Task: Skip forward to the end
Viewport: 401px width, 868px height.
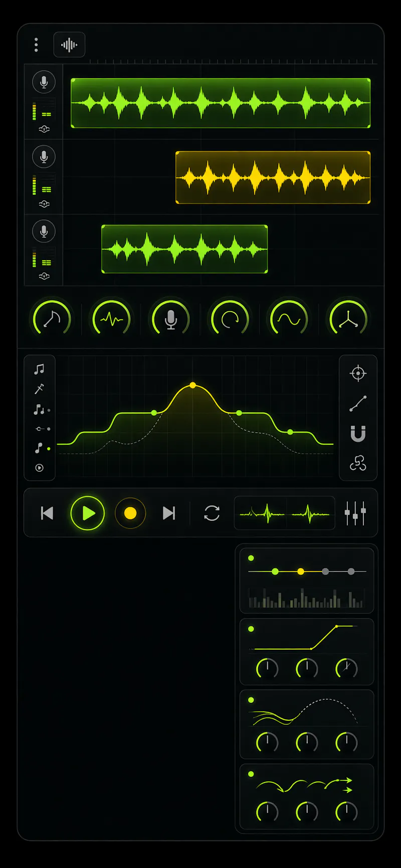Action: click(169, 513)
